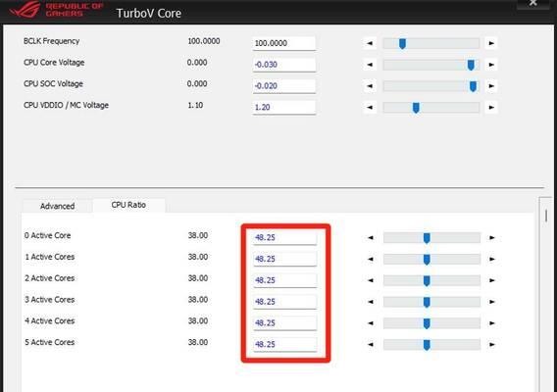Click the Republic of Gamers logo
This screenshot has height=392, width=557.
point(56,9)
